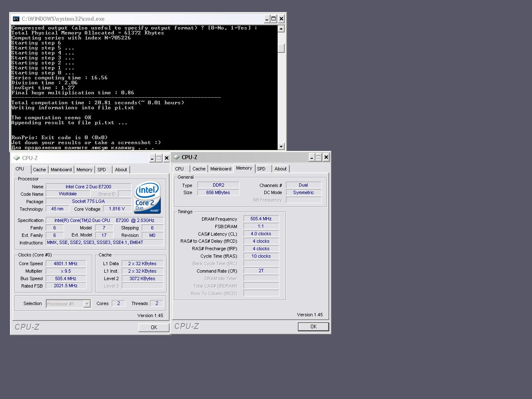Click the cmd window scrollbar thumb
Image resolution: width=532 pixels, height=399 pixels.
click(x=281, y=48)
